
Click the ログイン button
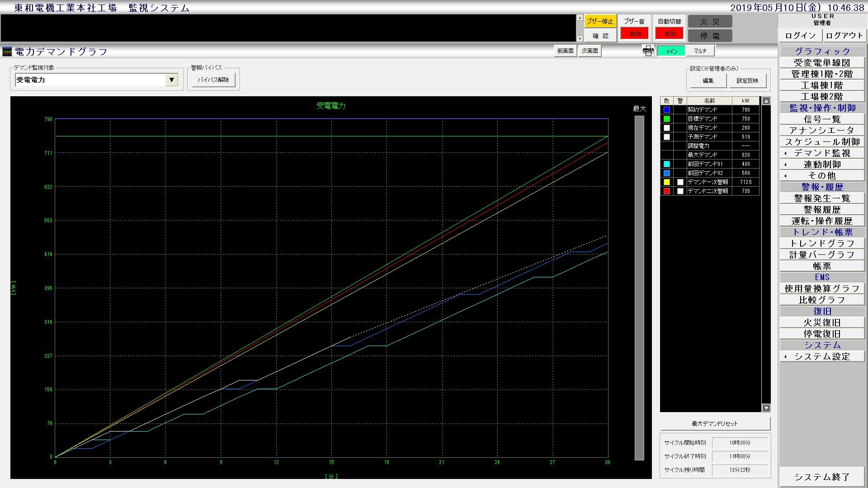point(800,36)
